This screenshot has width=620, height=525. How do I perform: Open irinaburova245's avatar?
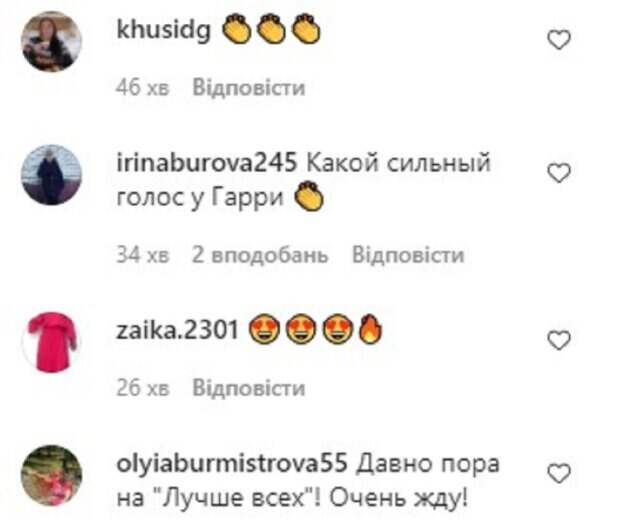click(51, 175)
